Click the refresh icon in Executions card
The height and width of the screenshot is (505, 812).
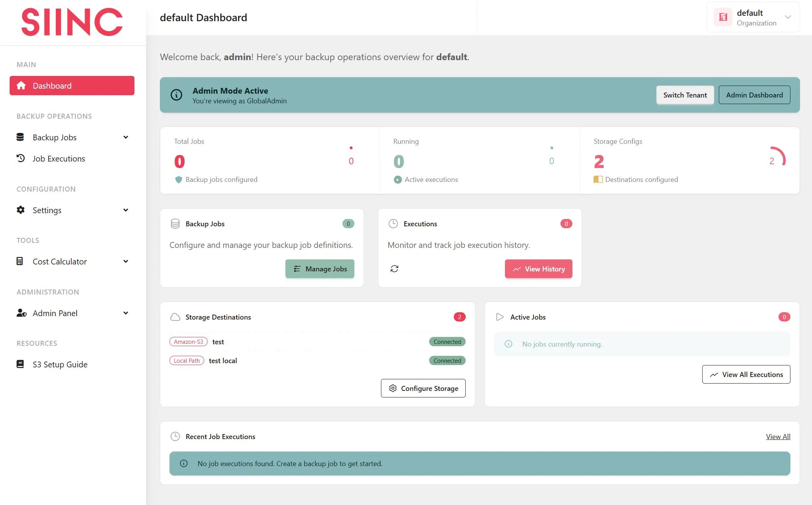394,269
